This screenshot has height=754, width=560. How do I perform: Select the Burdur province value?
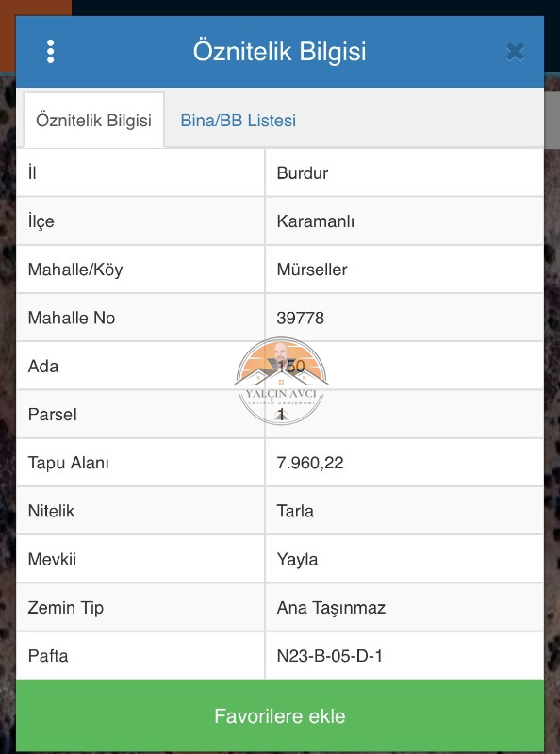click(x=302, y=173)
